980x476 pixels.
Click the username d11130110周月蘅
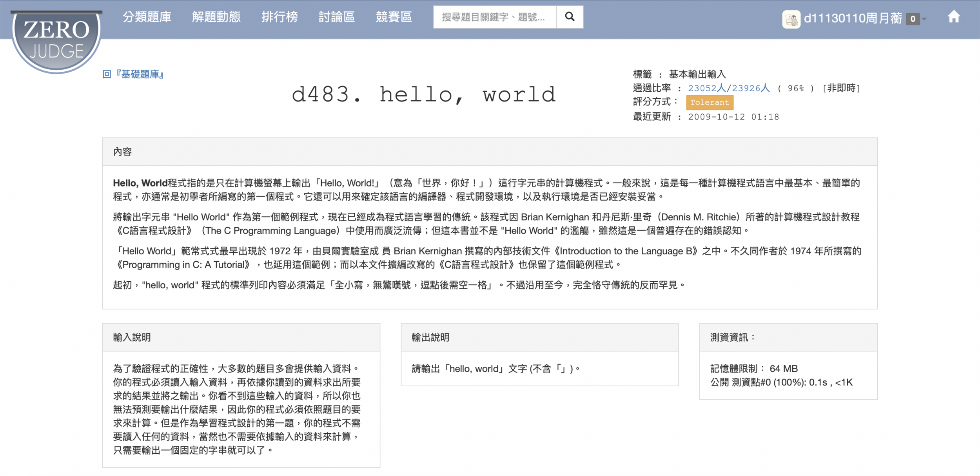pyautogui.click(x=853, y=18)
